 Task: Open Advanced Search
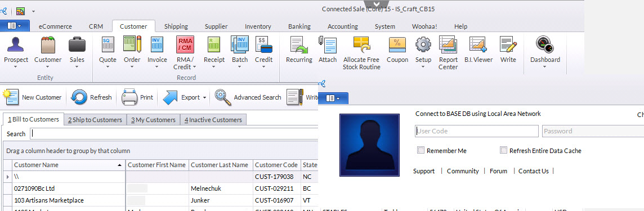248,97
